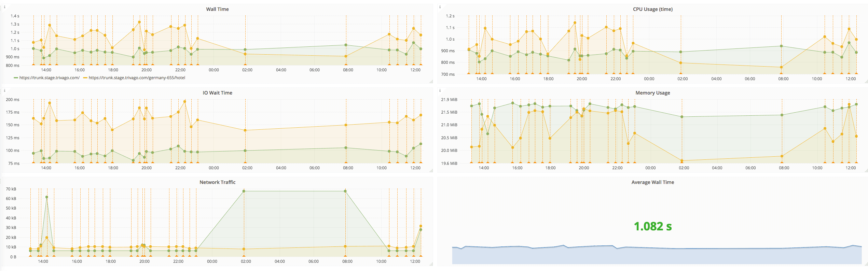Select yellow IO Wait data point at 02:00

pos(245,130)
